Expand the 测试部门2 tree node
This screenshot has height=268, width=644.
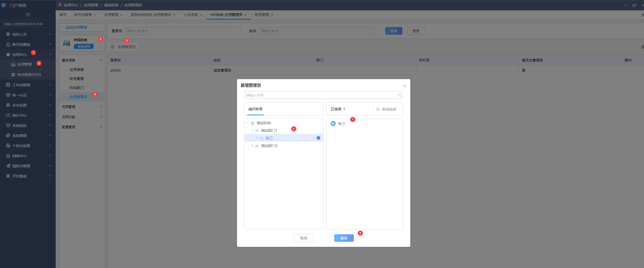tap(252, 146)
